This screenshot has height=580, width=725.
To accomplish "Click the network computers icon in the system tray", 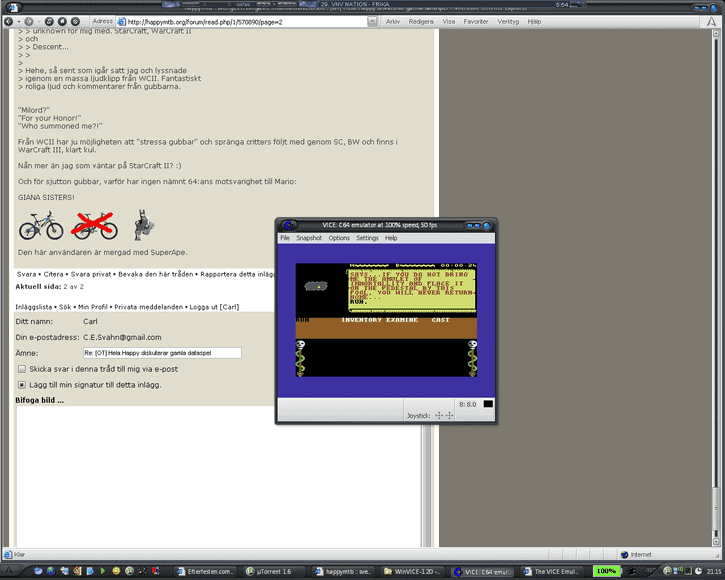I will (677, 571).
